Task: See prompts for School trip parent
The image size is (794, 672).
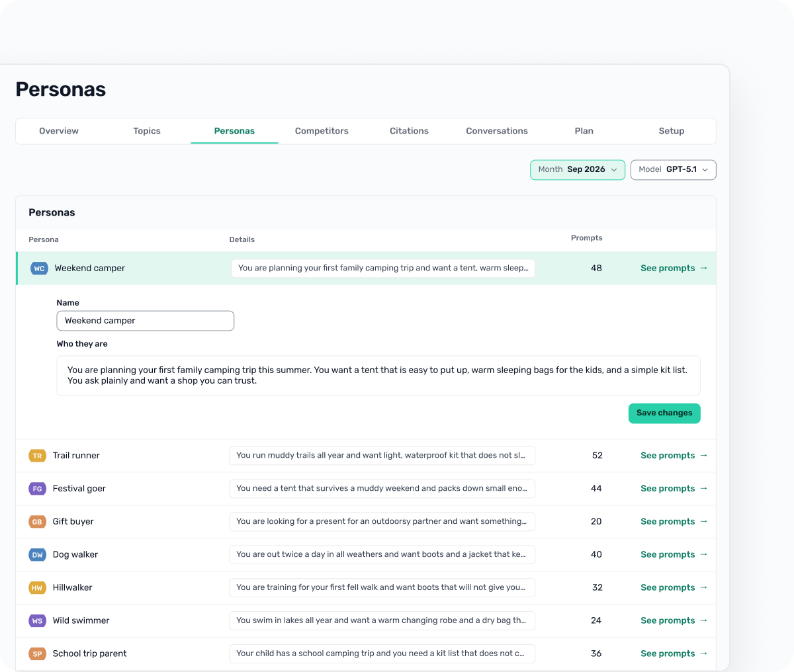Action: tap(674, 654)
